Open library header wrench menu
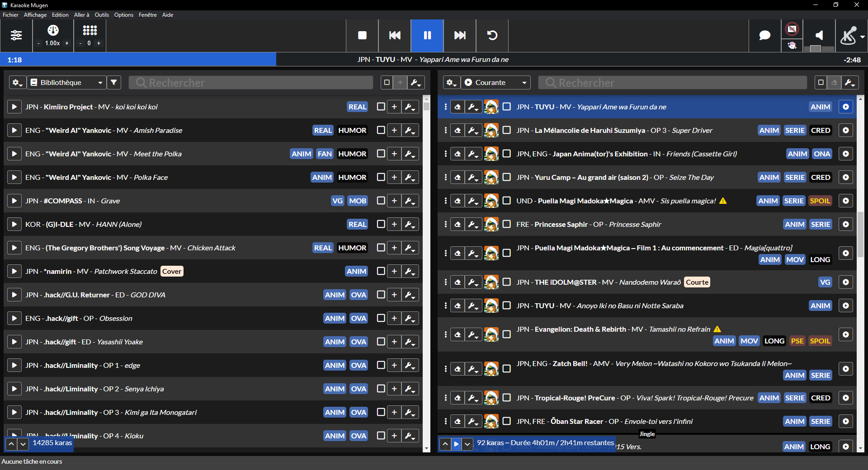The height and width of the screenshot is (470, 868). (x=415, y=83)
